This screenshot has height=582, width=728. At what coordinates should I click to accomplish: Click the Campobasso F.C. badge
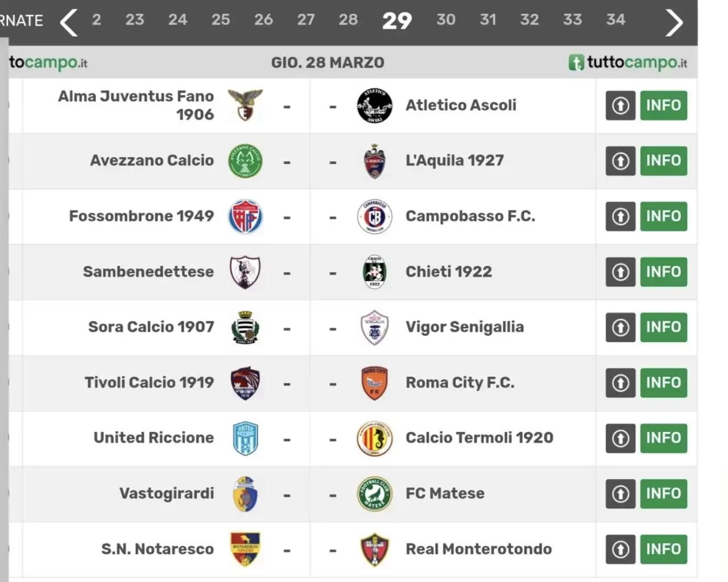tap(374, 216)
